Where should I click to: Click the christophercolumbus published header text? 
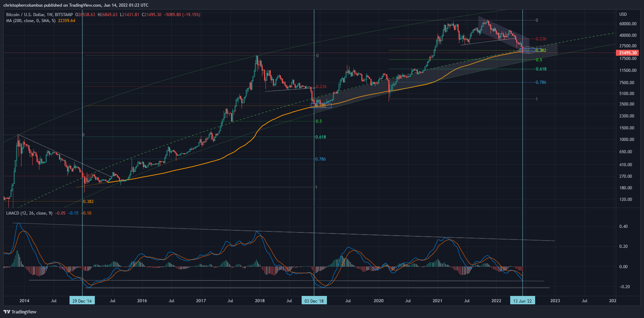tap(76, 5)
